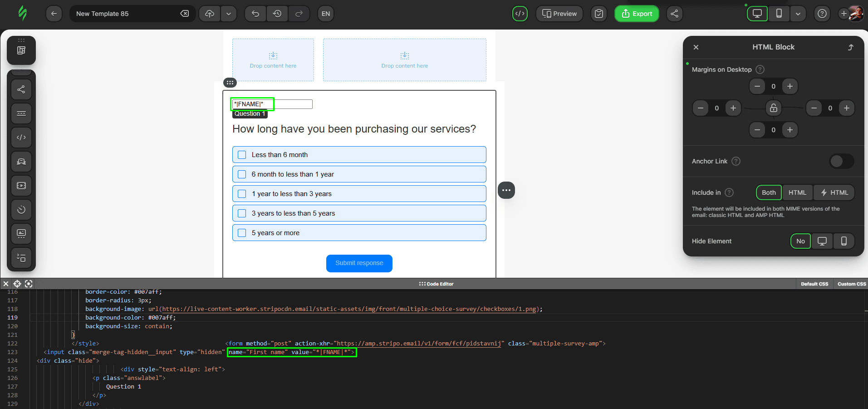This screenshot has height=409, width=868.
Task: Switch Include in to HTML only
Action: click(x=797, y=192)
